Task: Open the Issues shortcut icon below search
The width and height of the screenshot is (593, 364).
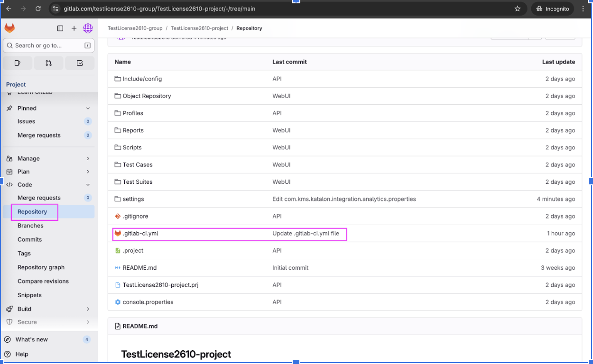Action: (17, 63)
